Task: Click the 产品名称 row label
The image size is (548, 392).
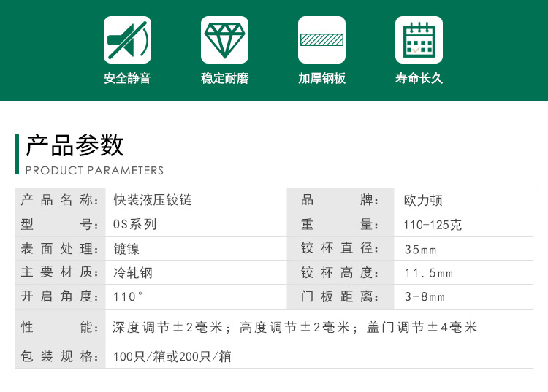Action: click(x=60, y=200)
